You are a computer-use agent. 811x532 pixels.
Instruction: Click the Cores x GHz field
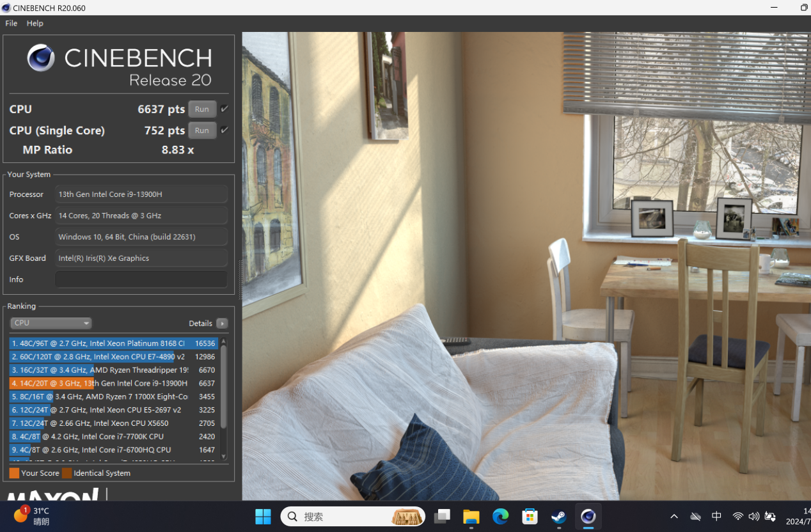point(141,215)
